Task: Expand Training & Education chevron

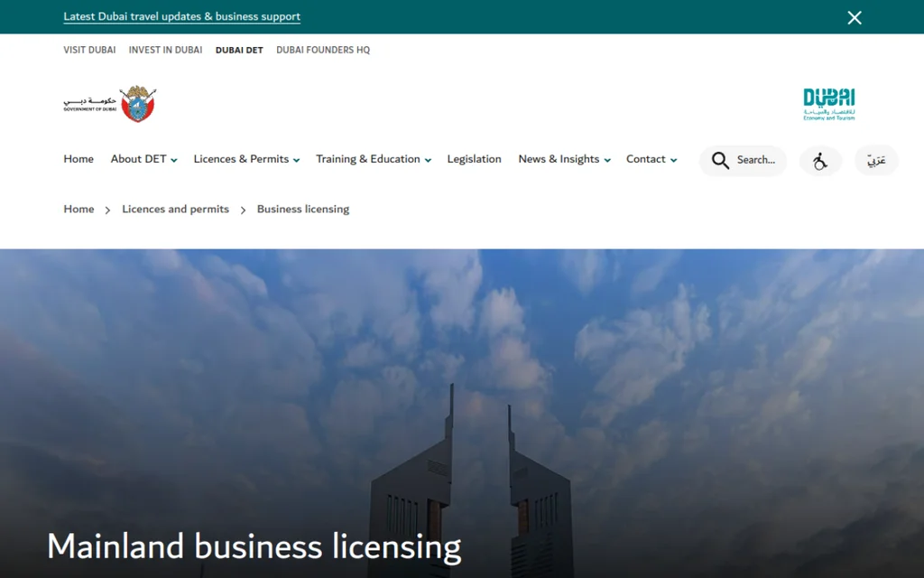Action: point(428,160)
